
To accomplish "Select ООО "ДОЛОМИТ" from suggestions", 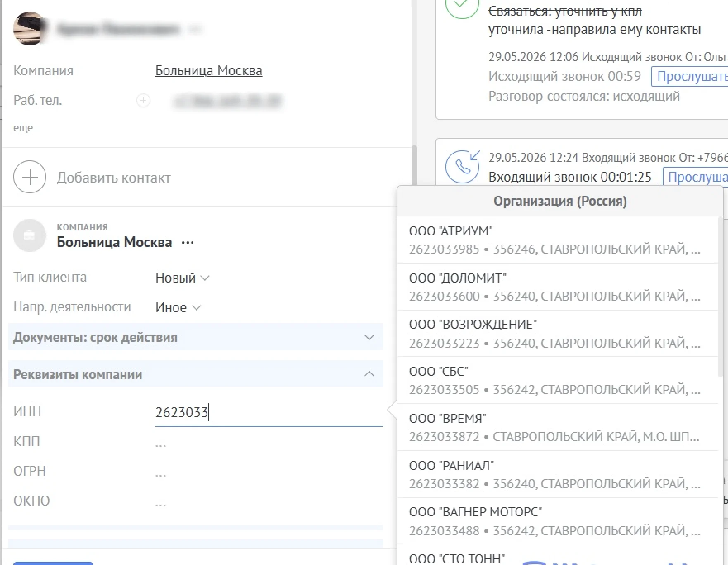I will click(558, 287).
